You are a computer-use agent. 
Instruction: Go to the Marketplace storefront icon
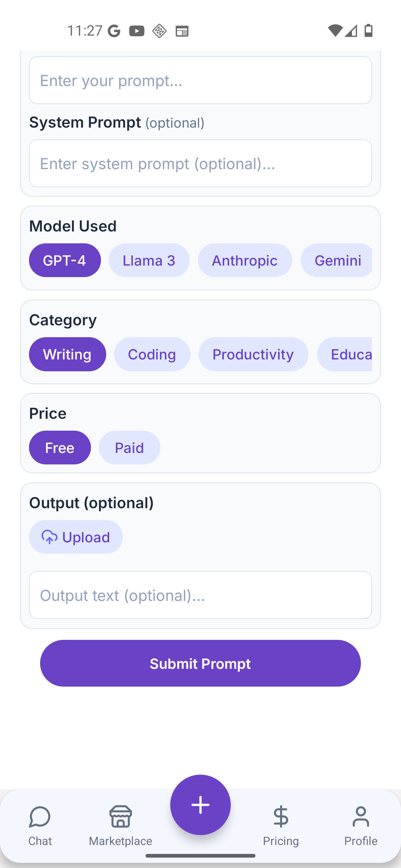point(120,817)
